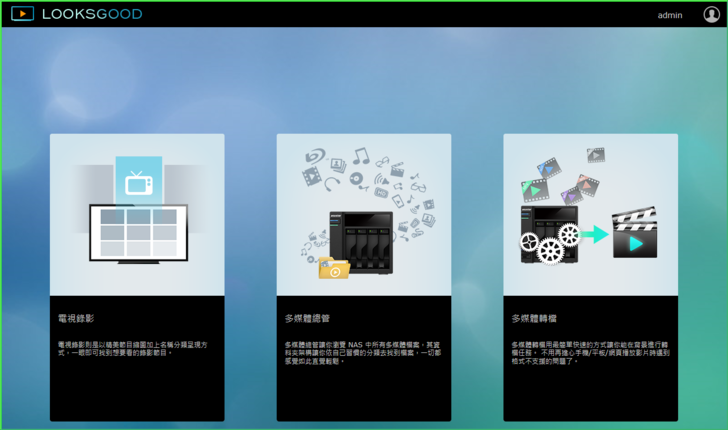This screenshot has height=430, width=728.
Task: Click the TV set icon in first card
Action: [139, 183]
